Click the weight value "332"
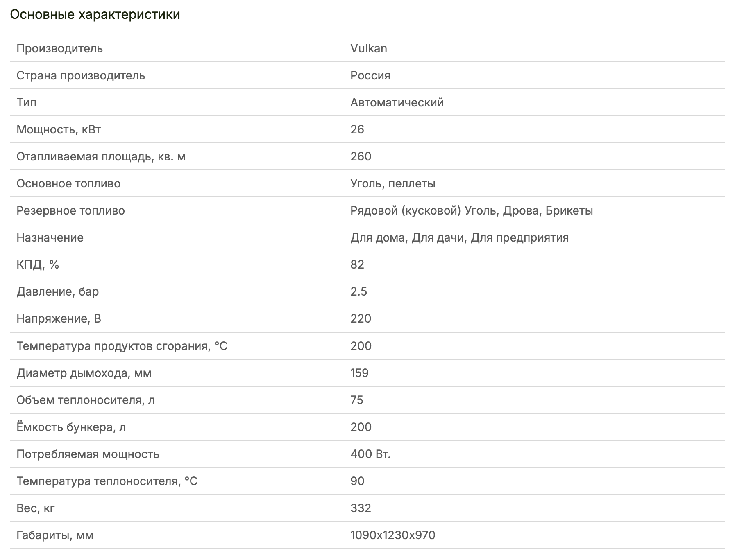The image size is (735, 560). coord(361,508)
